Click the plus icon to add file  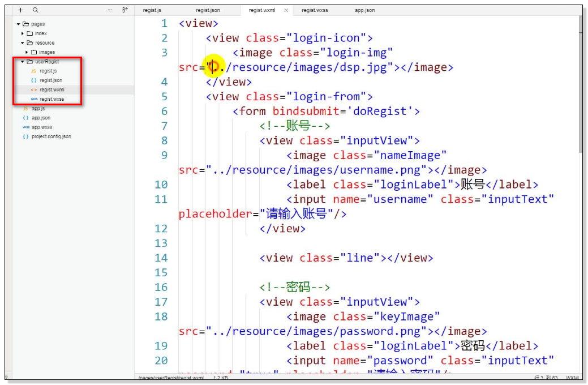coord(20,10)
